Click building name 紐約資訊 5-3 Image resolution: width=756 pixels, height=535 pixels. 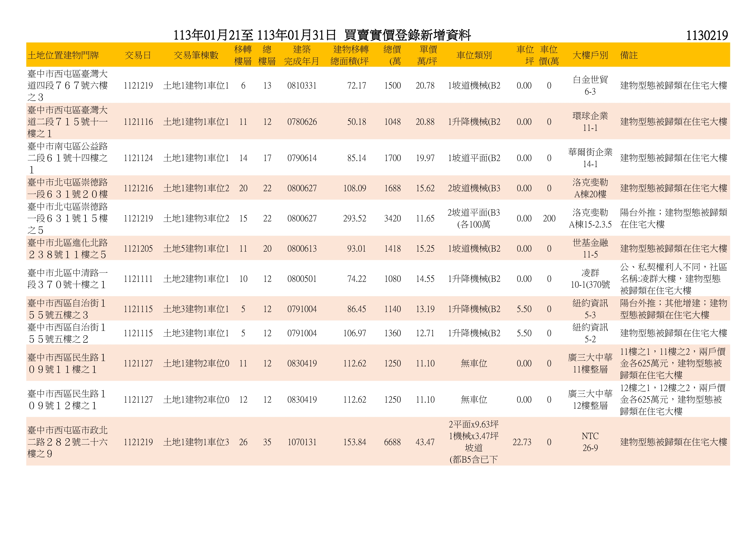[x=590, y=309]
